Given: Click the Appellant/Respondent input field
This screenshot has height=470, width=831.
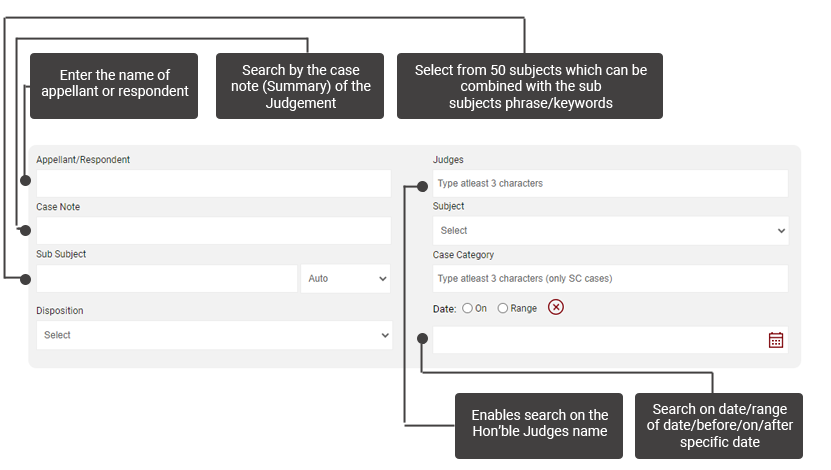Looking at the screenshot, I should tap(214, 184).
